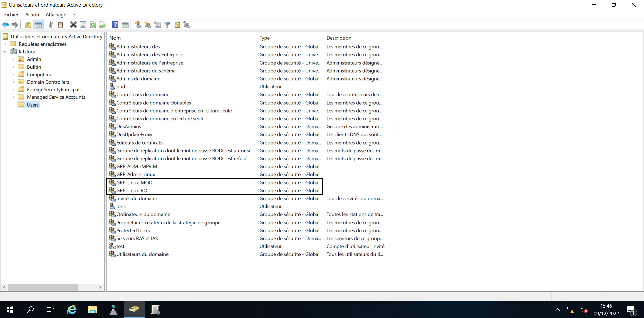Click the Export list toolbar icon
Image resolution: width=644 pixels, height=318 pixels.
click(x=102, y=25)
